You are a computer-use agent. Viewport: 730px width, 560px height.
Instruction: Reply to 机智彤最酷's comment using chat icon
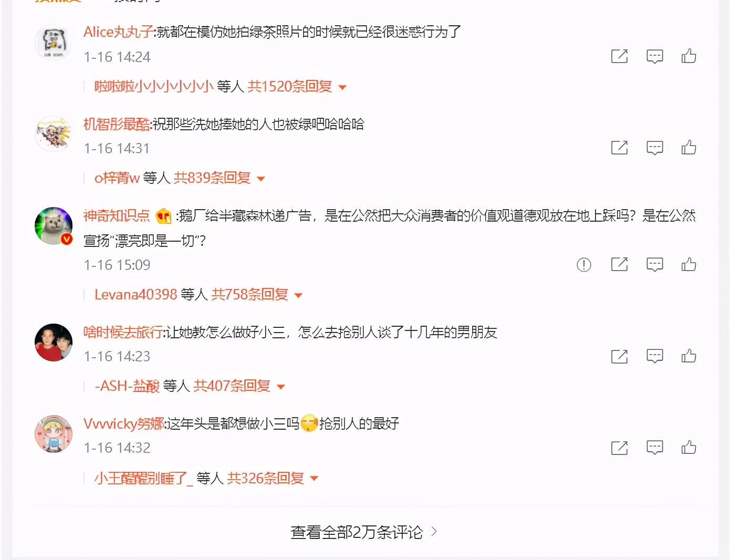(x=654, y=148)
